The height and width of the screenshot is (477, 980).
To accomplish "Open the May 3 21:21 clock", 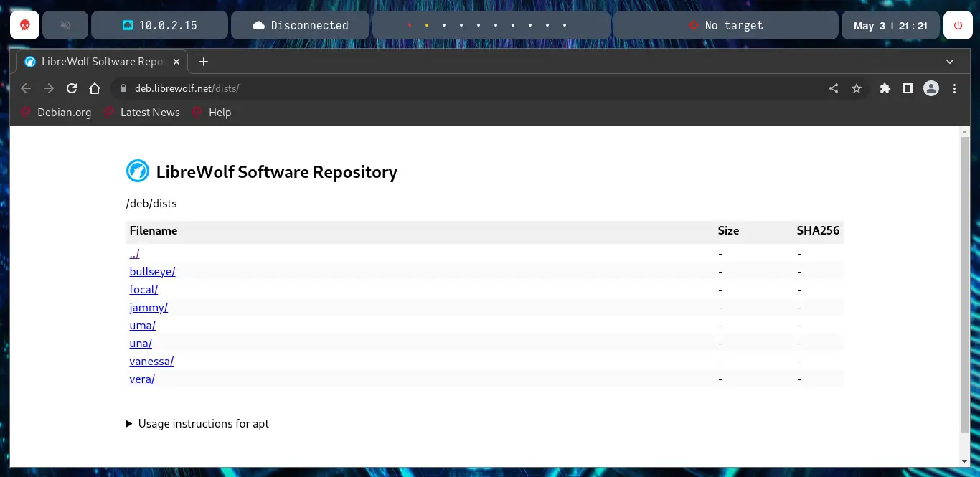I will 890,25.
